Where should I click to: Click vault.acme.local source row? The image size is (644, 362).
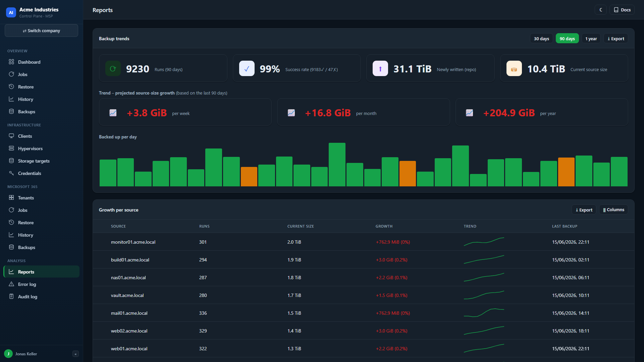pyautogui.click(x=364, y=295)
